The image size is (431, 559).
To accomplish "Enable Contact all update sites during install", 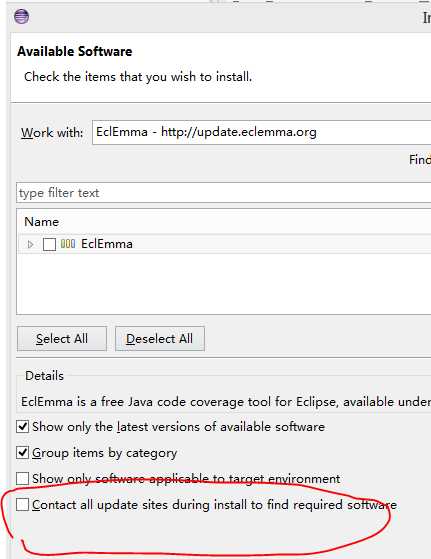I will click(x=22, y=504).
